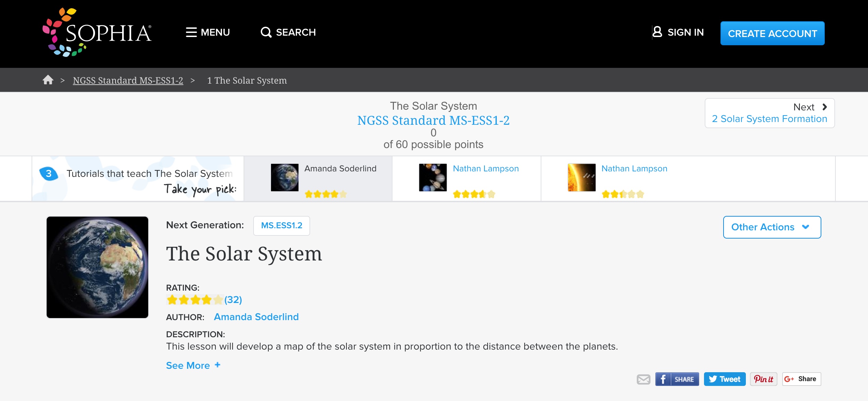Select Amanda Soderlind's tutorial tab
Screen dimensions: 868x401
click(x=318, y=178)
